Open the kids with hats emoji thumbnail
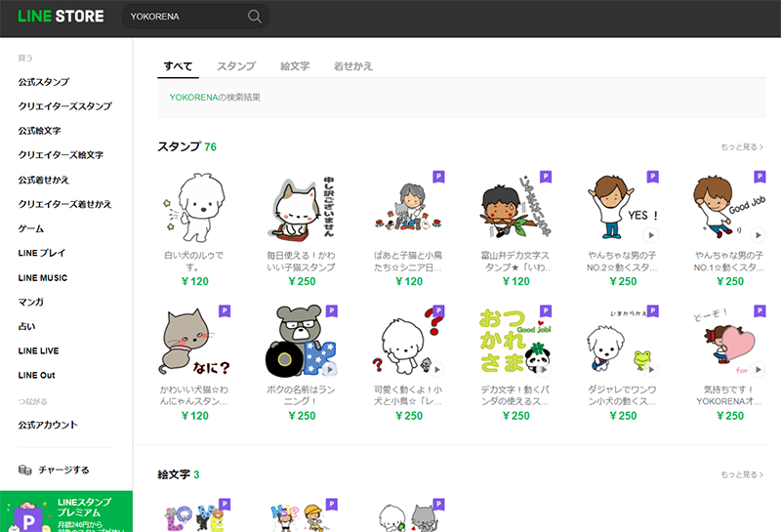The width and height of the screenshot is (781, 532). pyautogui.click(x=302, y=516)
